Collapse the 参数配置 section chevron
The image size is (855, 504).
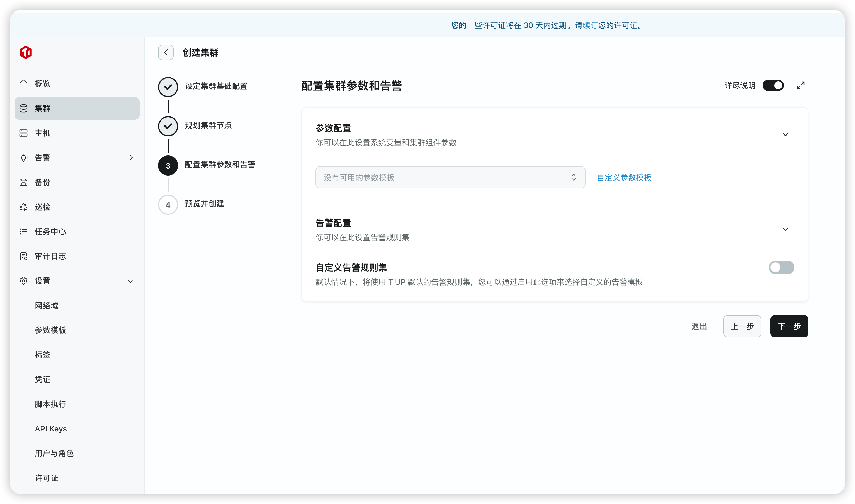point(785,135)
